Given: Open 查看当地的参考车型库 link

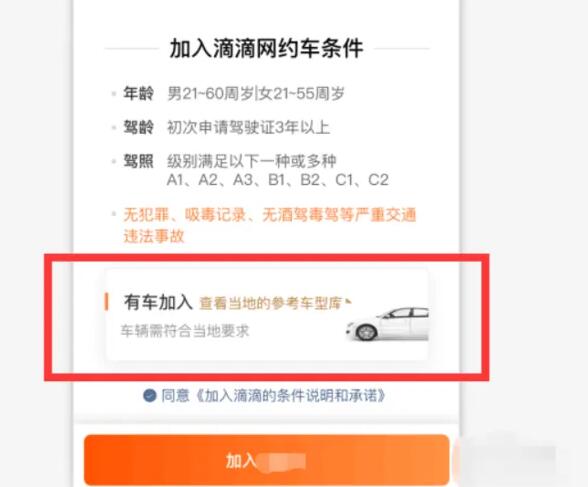Looking at the screenshot, I should [x=270, y=303].
